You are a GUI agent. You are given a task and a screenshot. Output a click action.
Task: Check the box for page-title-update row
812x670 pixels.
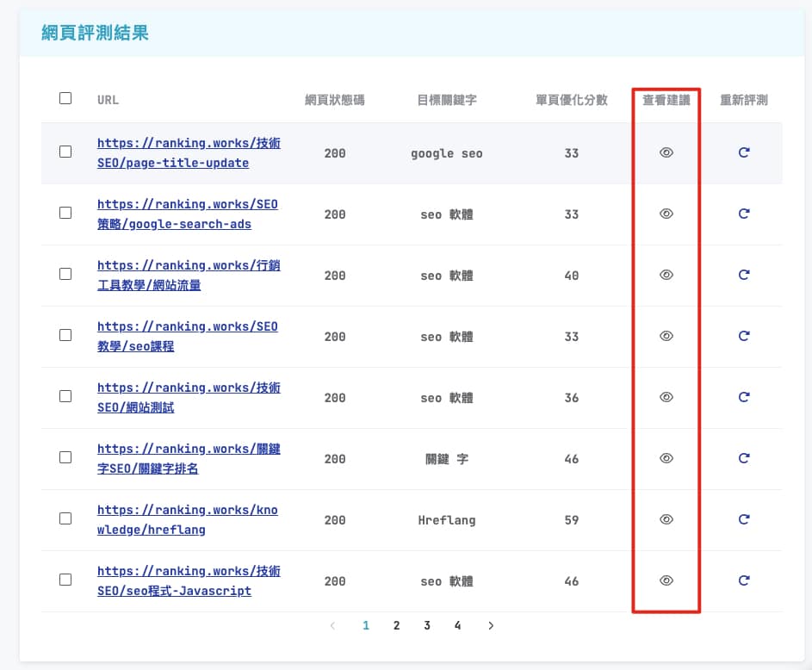coord(65,152)
